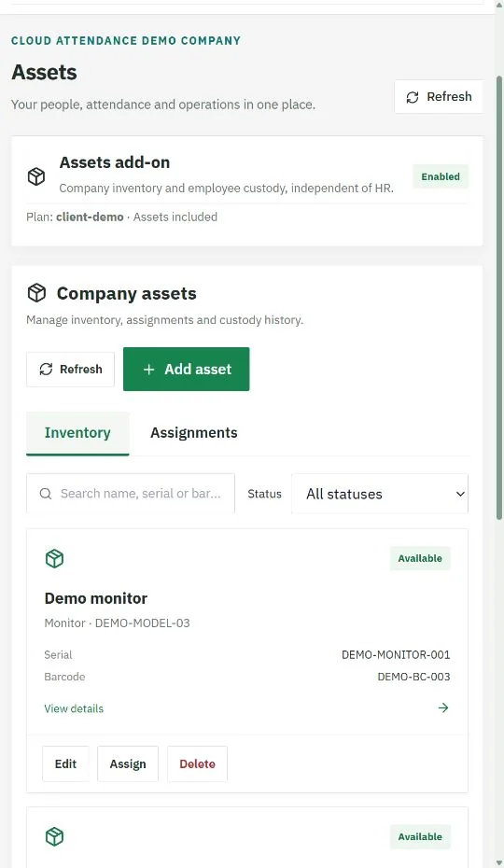Viewport: 504px width, 868px height.
Task: Open View details link for Demo monitor
Action: pyautogui.click(x=74, y=708)
